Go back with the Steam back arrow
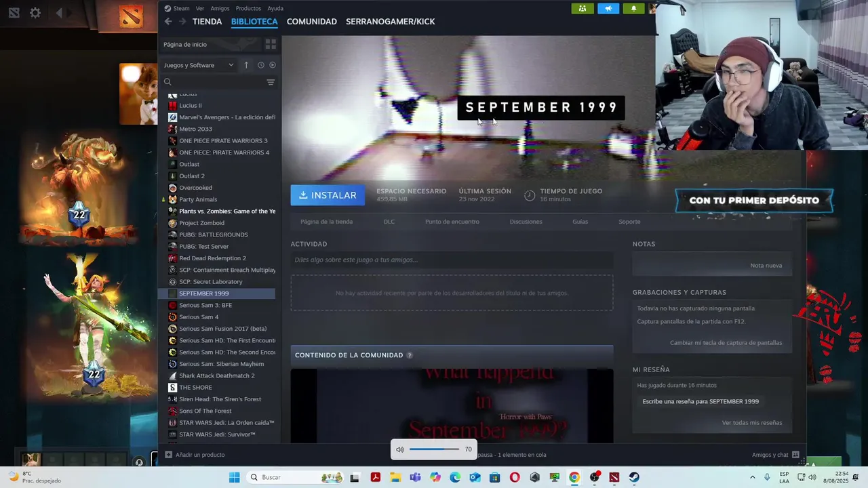Screen dimensions: 868x488 (x=168, y=22)
